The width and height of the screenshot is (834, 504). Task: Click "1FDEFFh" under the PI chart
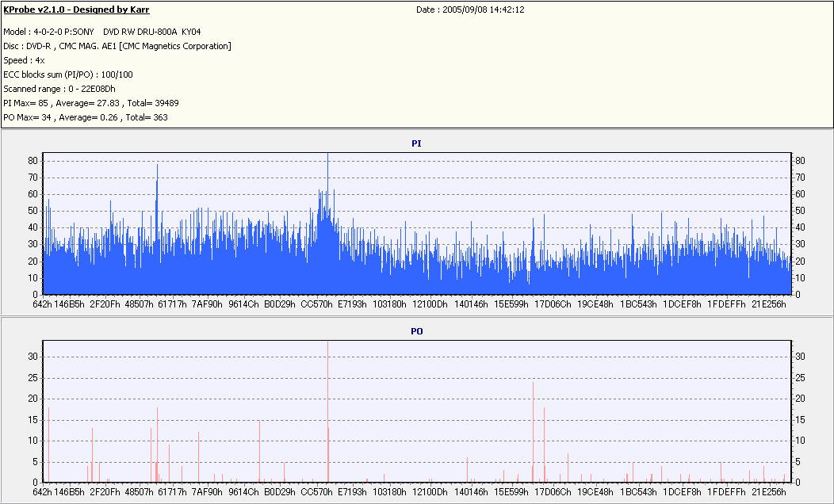coord(726,304)
